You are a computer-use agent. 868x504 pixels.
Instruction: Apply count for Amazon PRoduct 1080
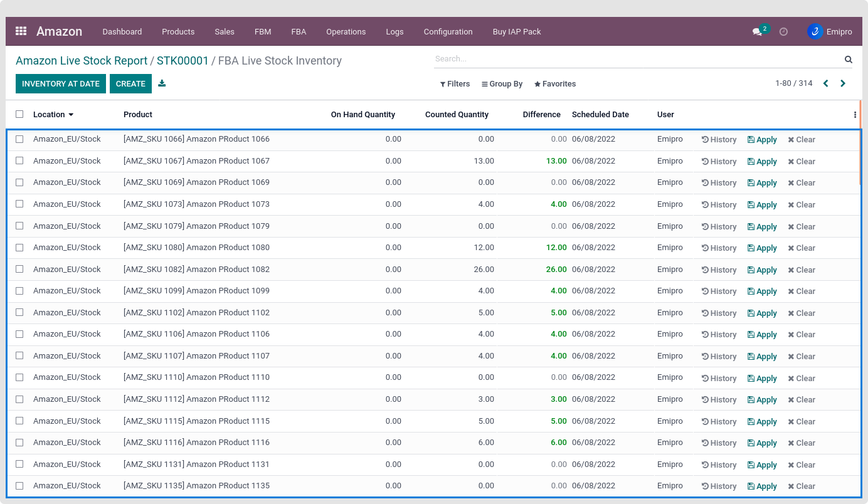click(x=762, y=248)
